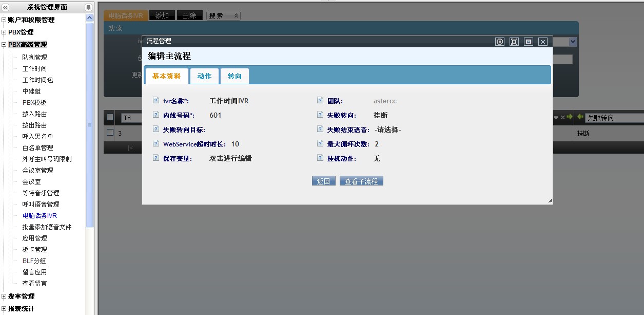This screenshot has height=315, width=644.
Task: Click the help icon beside ivr名称
Action: [156, 101]
